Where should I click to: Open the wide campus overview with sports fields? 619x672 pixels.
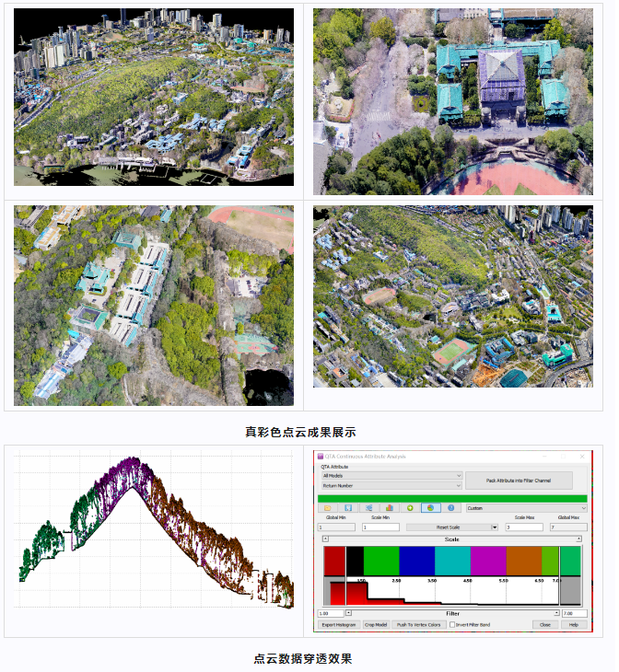point(453,296)
